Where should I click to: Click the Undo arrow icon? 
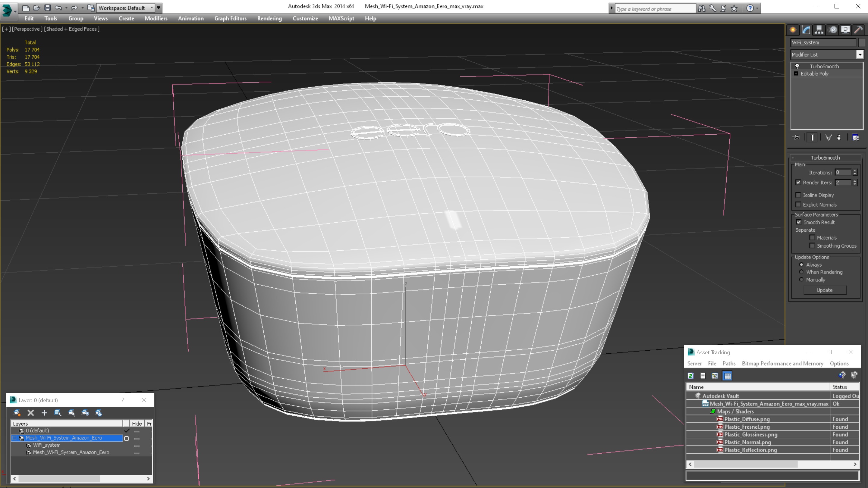point(58,8)
